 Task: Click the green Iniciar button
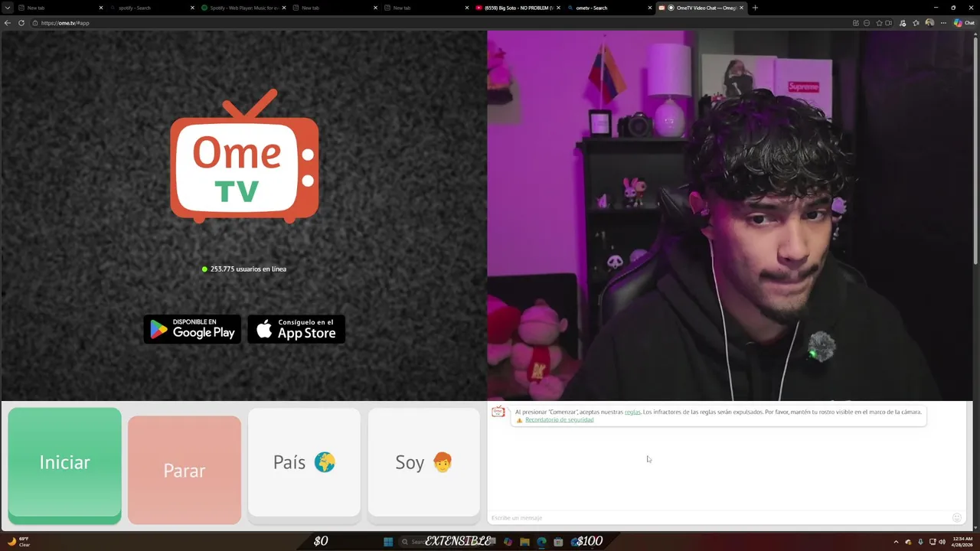(64, 465)
